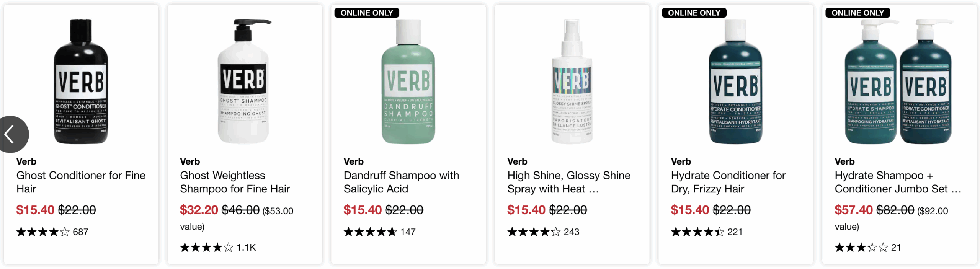Open Hydrate Shampoo + Conditioner Jumbo Set link
The height and width of the screenshot is (269, 980).
pos(897,182)
